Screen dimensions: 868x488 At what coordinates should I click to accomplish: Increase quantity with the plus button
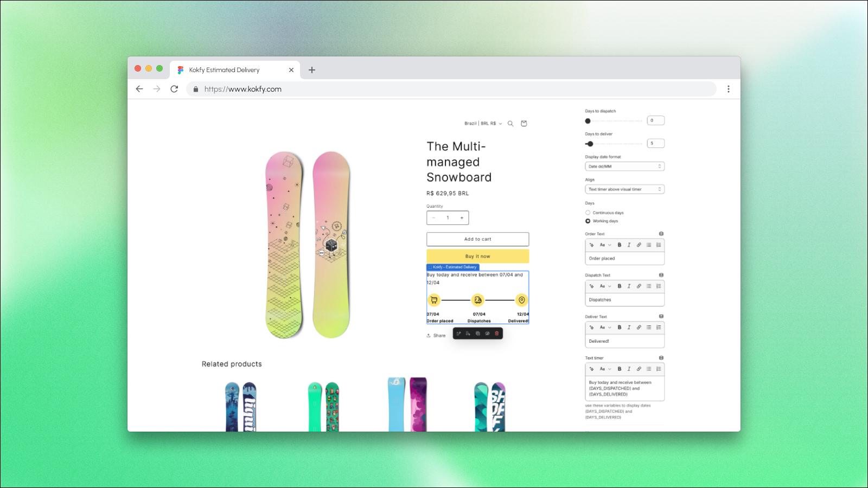(462, 218)
